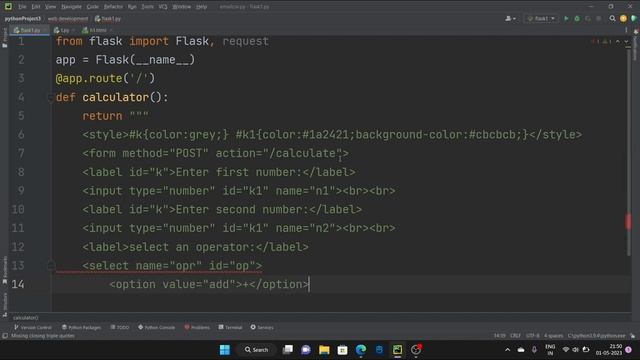The height and width of the screenshot is (360, 640).
Task: Open the Code menu
Action: (x=93, y=7)
